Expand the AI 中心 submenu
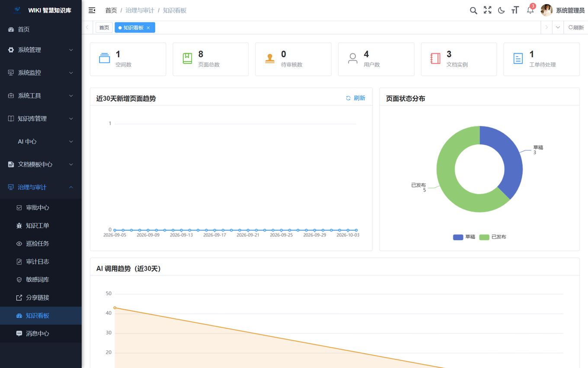Viewport: 588px width, 368px height. [41, 142]
